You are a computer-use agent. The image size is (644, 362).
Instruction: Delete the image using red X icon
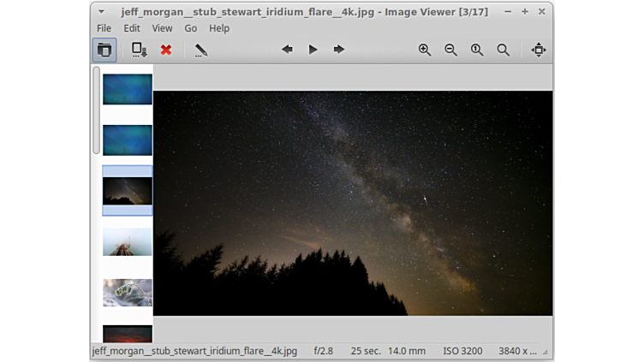tap(166, 50)
